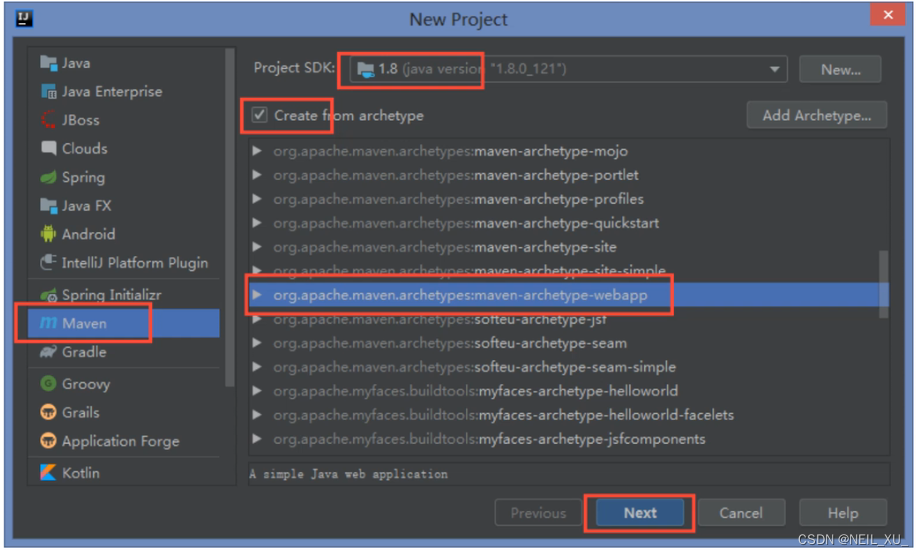This screenshot has width=924, height=556.
Task: Click archetype list scrollbar thumb
Action: click(x=883, y=284)
